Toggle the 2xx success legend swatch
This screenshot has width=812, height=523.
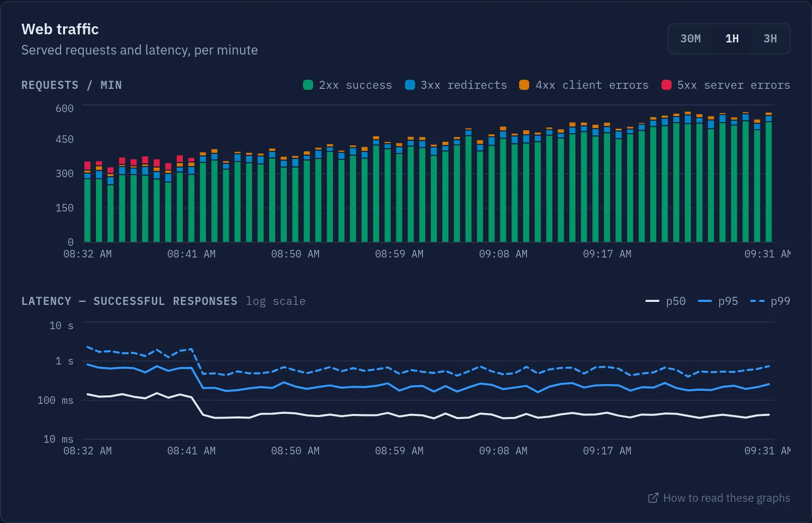coord(308,85)
